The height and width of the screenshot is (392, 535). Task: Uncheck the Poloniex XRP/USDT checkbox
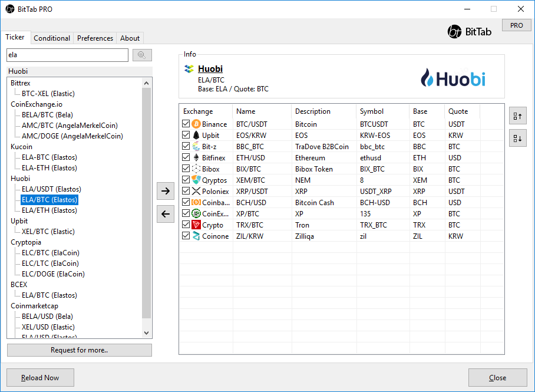[186, 191]
